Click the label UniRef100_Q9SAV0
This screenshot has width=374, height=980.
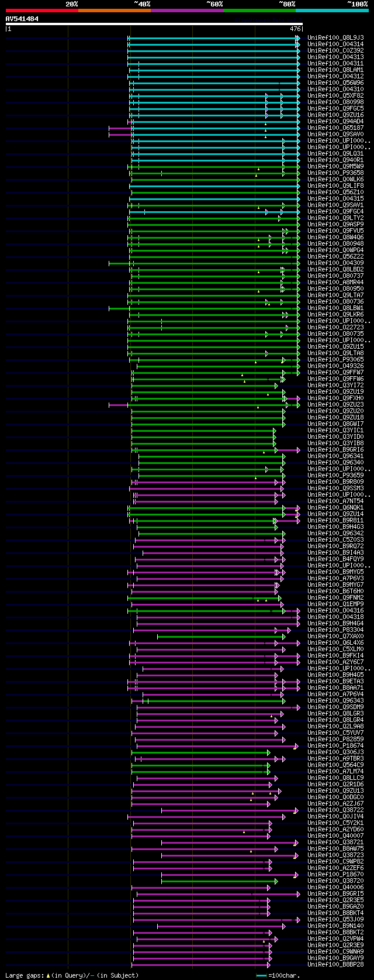[335, 134]
